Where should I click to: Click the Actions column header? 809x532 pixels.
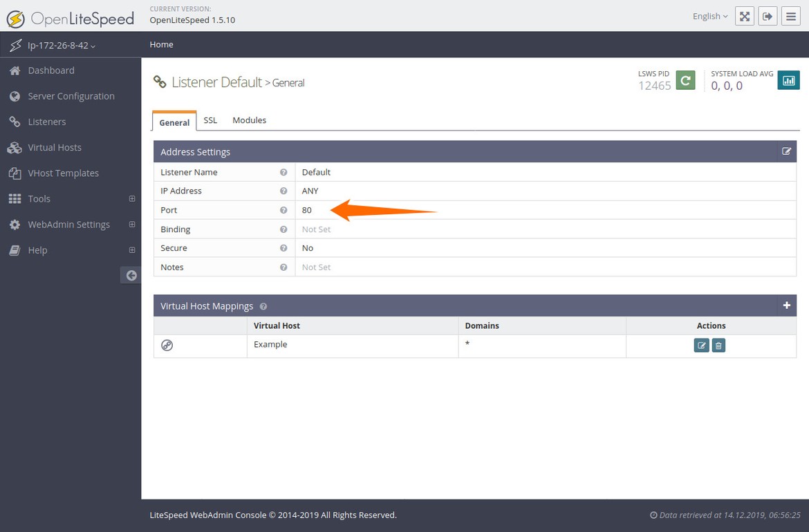(711, 326)
